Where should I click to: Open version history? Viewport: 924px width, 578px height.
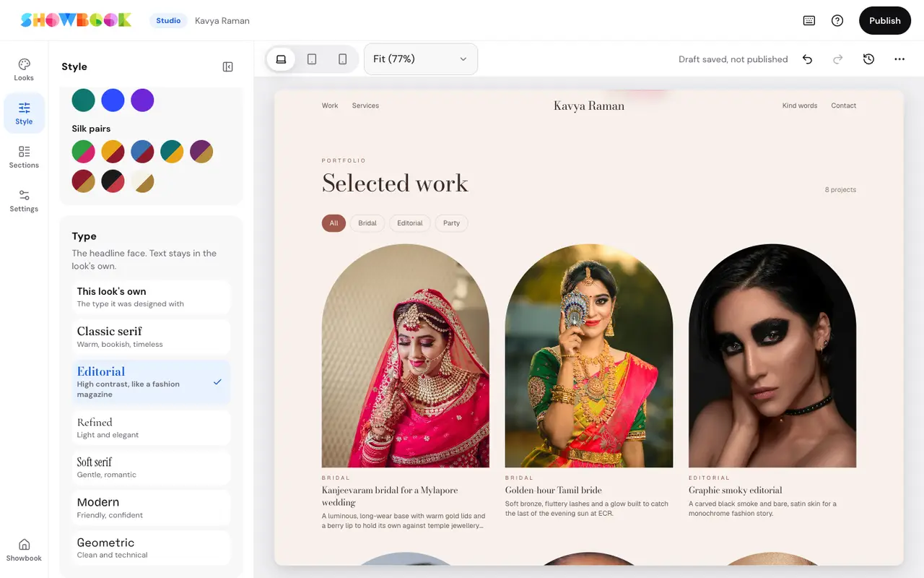[868, 59]
